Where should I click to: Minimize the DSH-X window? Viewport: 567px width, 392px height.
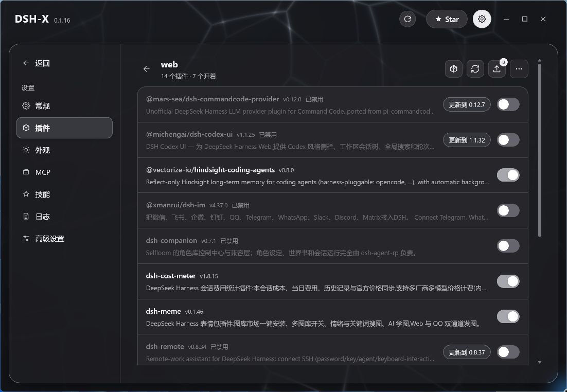point(506,19)
